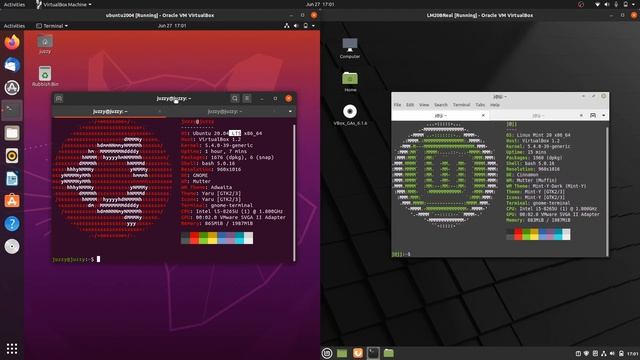The width and height of the screenshot is (640, 360).
Task: Click the date and time in Ubuntu guest bar
Action: point(172,26)
